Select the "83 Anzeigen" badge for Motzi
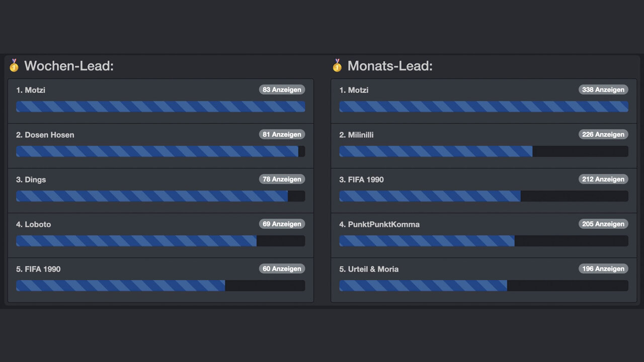 click(x=282, y=90)
